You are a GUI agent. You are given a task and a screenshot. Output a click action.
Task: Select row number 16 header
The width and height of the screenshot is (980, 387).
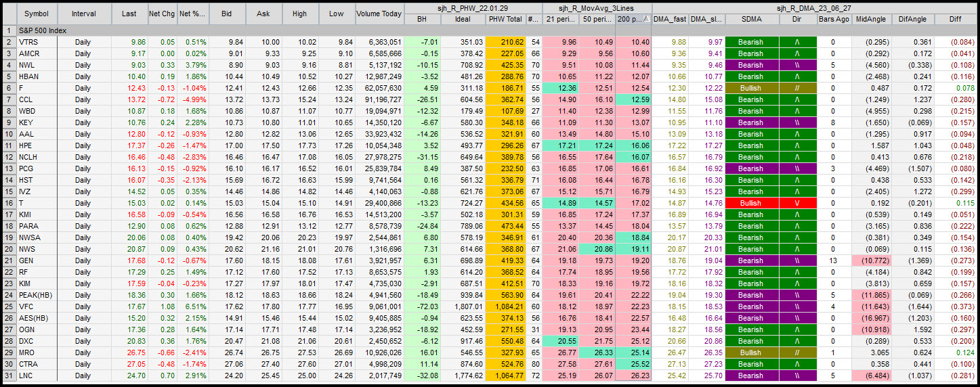click(x=9, y=203)
